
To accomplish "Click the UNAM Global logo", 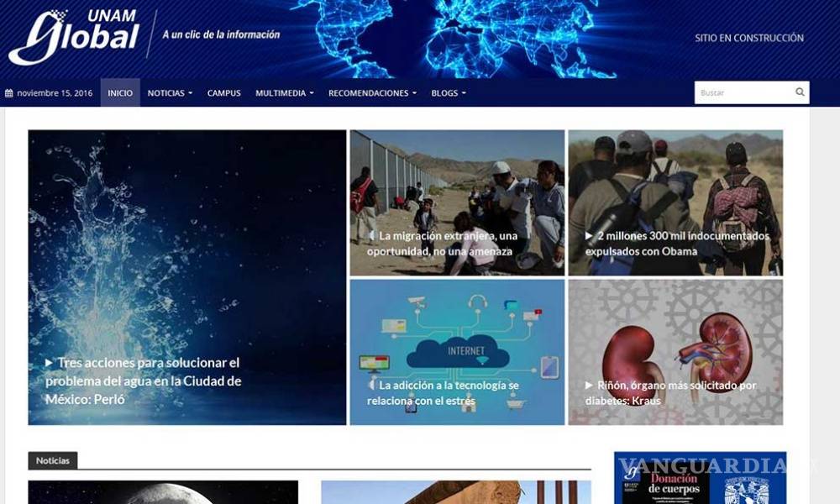I will click(x=75, y=37).
